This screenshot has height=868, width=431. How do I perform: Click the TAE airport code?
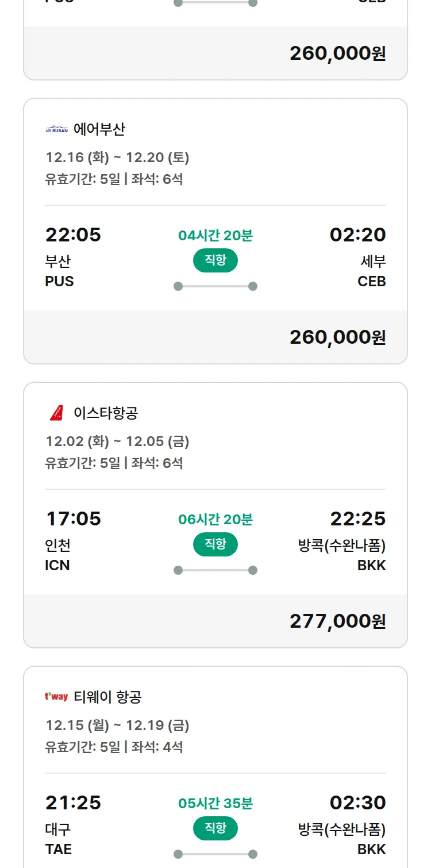58,849
